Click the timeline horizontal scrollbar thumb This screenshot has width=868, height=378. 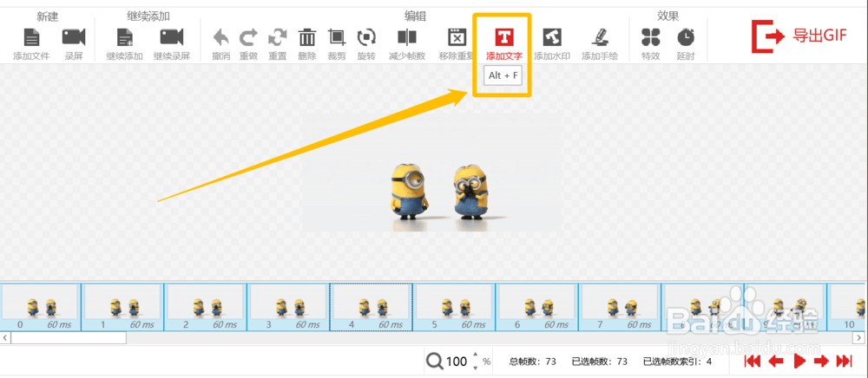pos(68,337)
